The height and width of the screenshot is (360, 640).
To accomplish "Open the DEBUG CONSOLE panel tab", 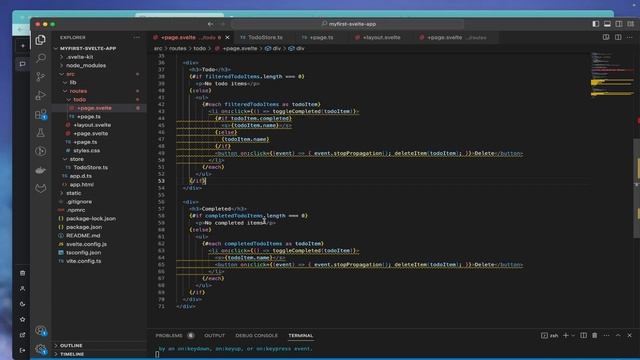I will (x=256, y=335).
